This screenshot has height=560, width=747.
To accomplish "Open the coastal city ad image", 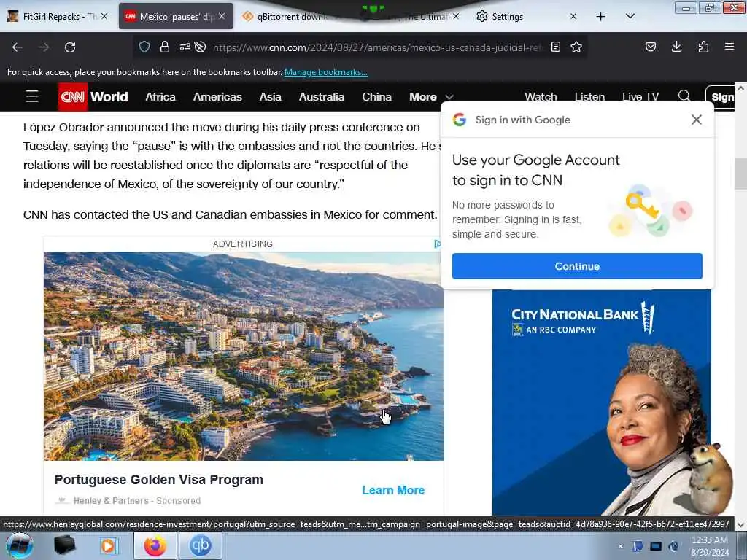I will point(244,356).
